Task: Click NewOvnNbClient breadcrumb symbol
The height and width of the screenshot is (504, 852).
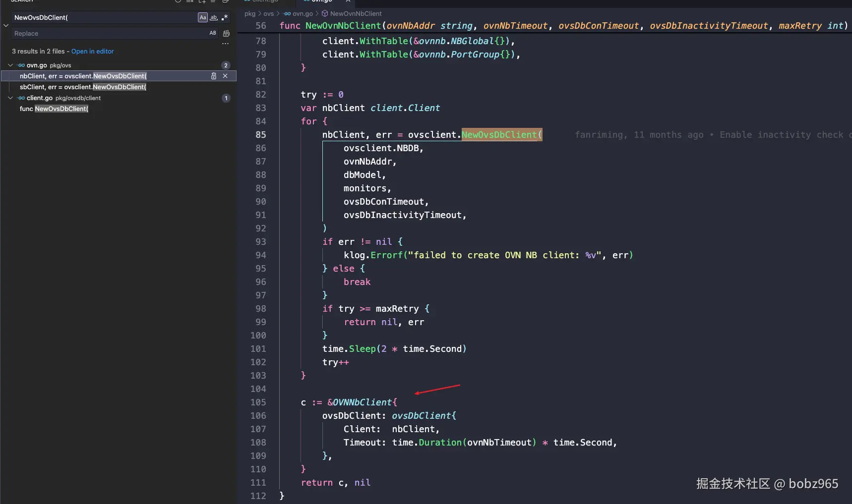Action: click(x=356, y=13)
